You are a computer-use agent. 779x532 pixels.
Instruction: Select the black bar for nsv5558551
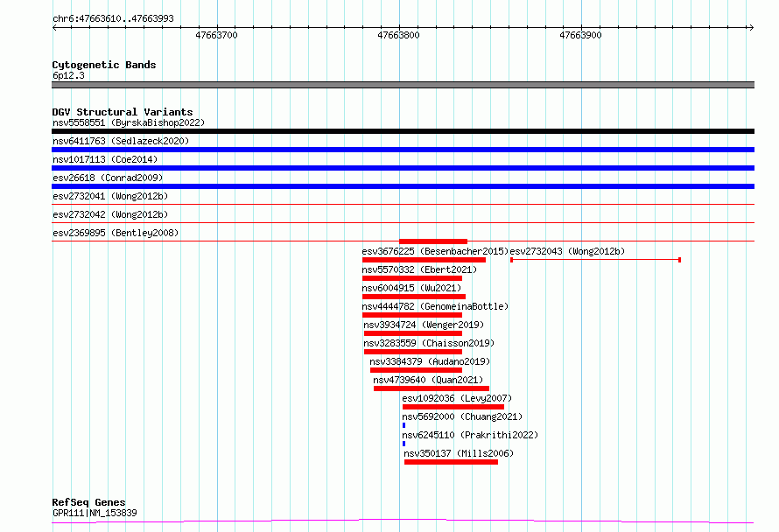403,131
